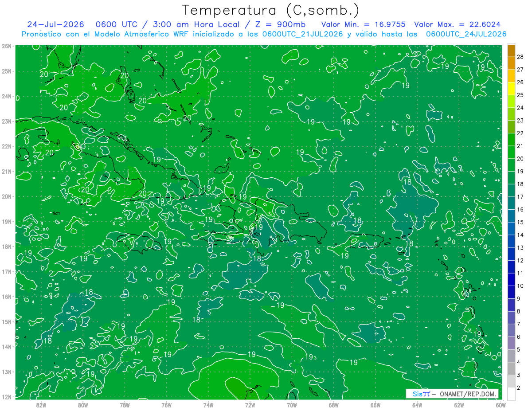Click the '8' colorbar label
Viewport: 532px width, 411px height.
(x=519, y=311)
